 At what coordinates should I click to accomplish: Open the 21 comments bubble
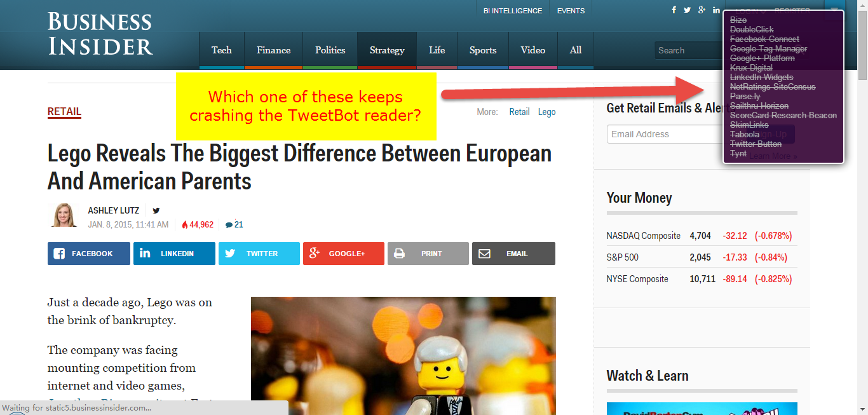[x=234, y=224]
